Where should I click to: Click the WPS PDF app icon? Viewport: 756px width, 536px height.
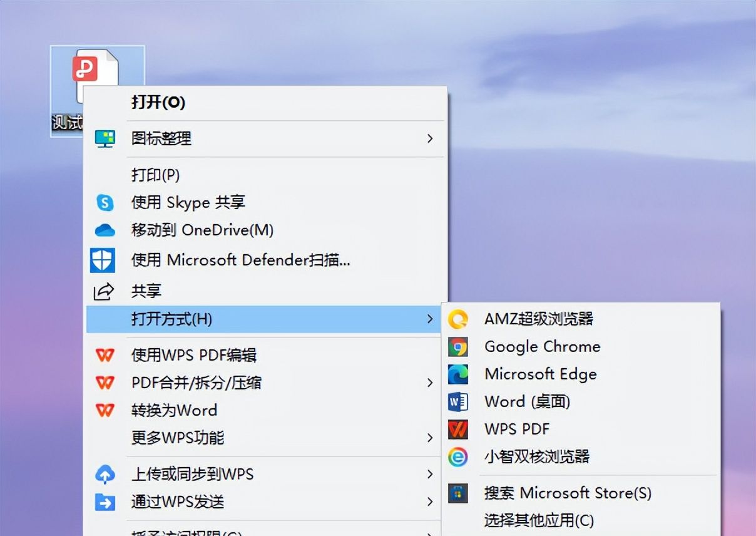click(458, 430)
